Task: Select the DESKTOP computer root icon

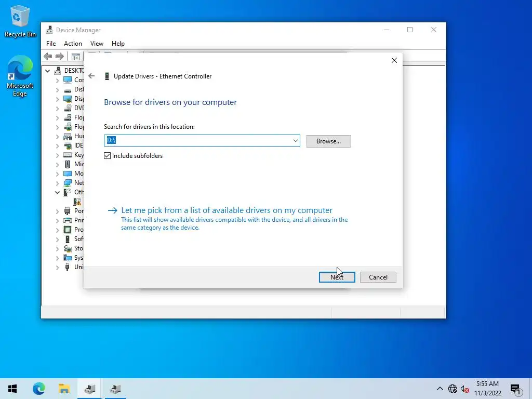Action: [x=58, y=71]
